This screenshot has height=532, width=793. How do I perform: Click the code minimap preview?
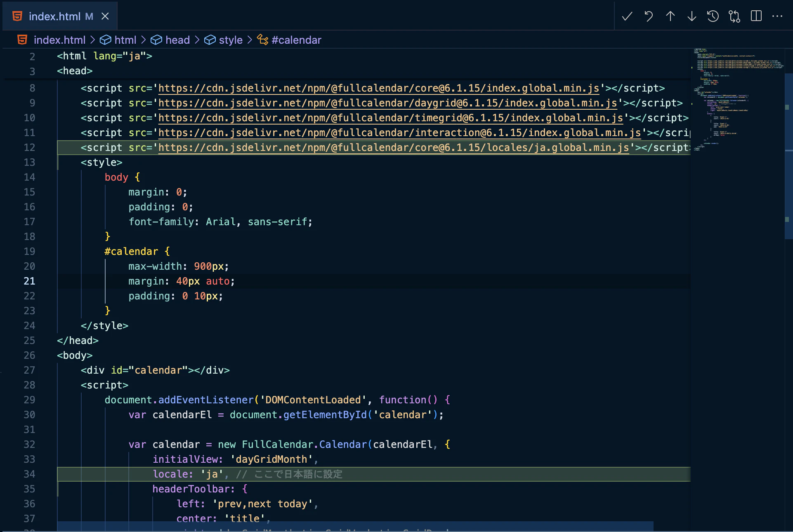[738, 99]
